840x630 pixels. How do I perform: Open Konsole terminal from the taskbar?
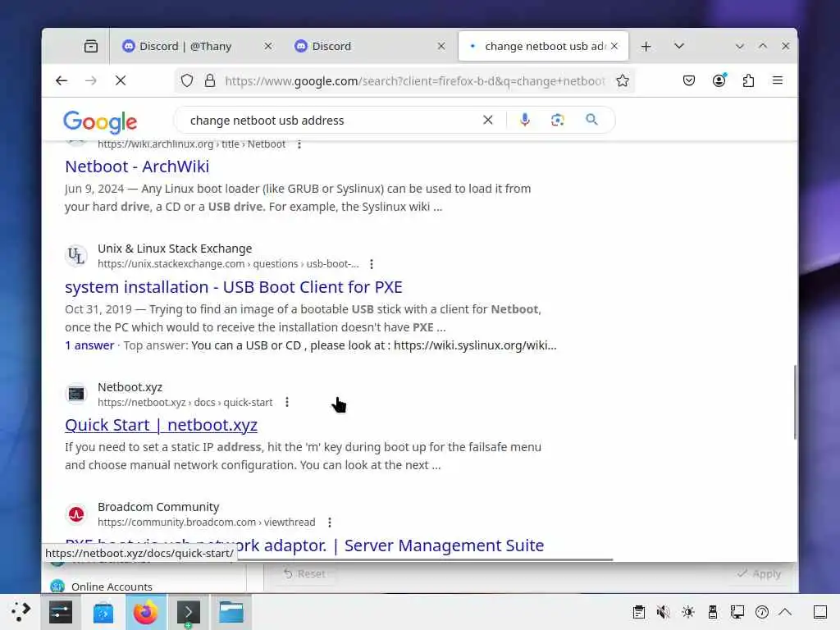tap(189, 612)
